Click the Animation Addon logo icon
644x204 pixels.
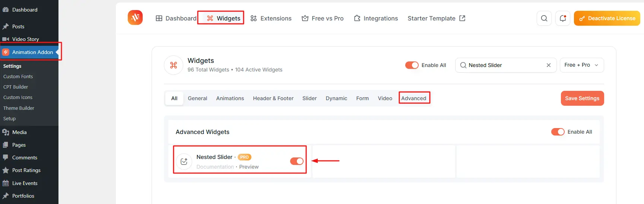[135, 17]
